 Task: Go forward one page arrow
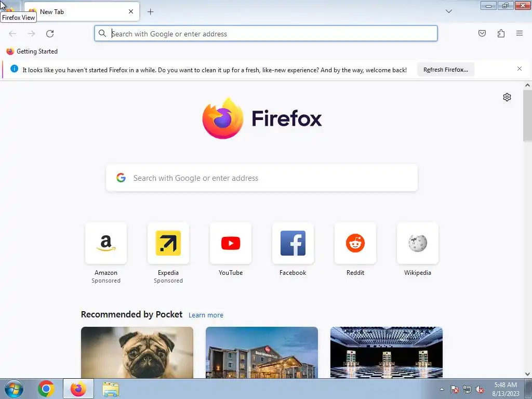coord(31,34)
